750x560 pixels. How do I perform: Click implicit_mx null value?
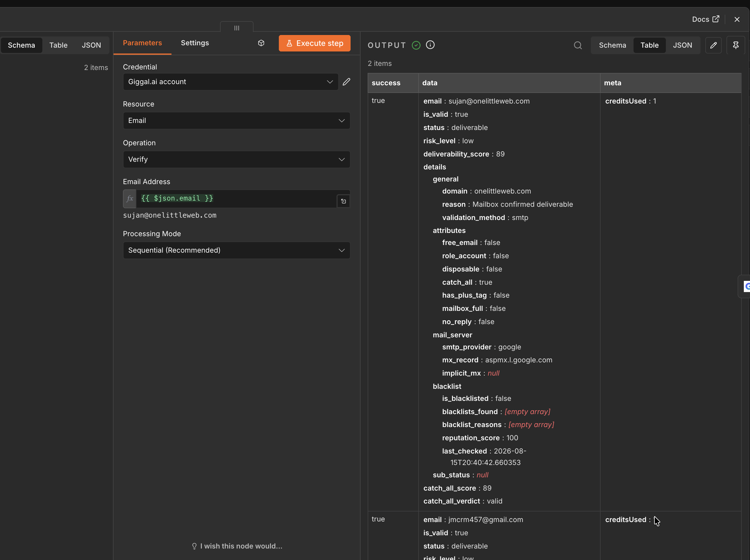[x=493, y=373]
